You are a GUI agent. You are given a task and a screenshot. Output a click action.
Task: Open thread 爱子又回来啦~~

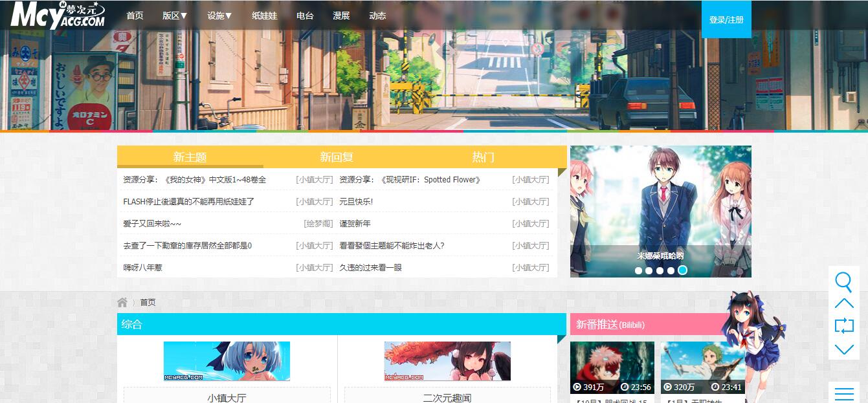[152, 224]
